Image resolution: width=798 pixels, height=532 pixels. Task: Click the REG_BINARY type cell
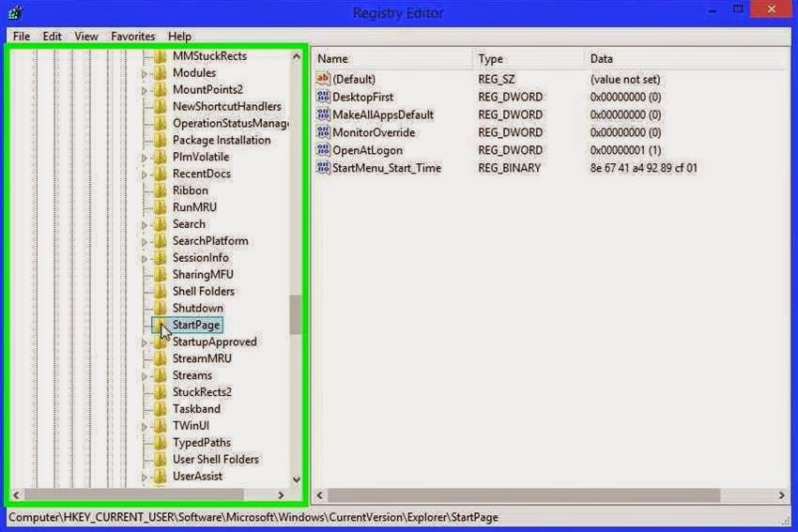509,168
